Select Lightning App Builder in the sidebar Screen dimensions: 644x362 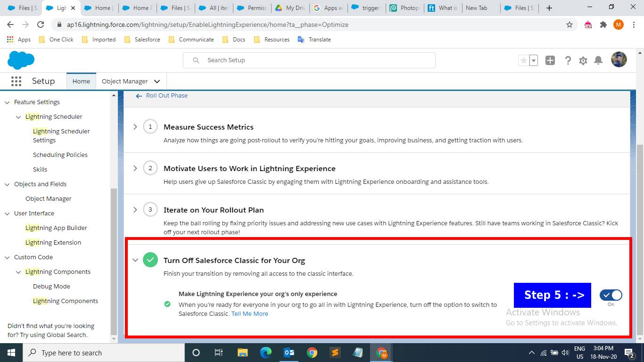tap(56, 228)
